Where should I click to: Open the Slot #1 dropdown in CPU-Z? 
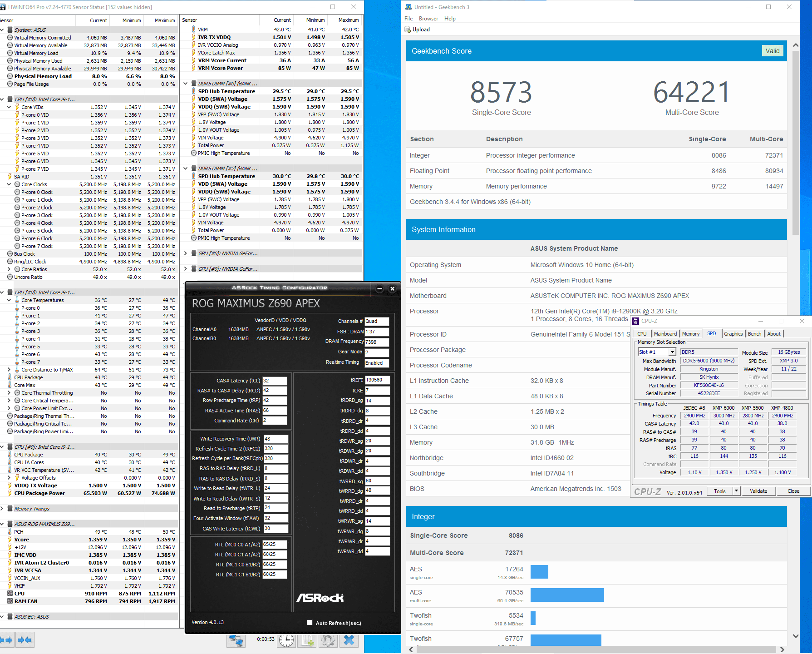coord(672,352)
